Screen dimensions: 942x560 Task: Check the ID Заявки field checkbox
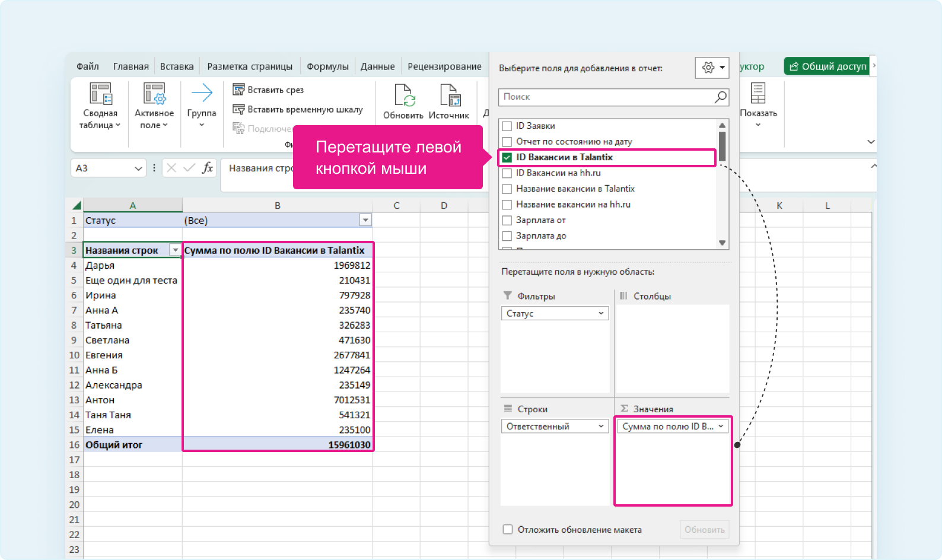tap(507, 126)
